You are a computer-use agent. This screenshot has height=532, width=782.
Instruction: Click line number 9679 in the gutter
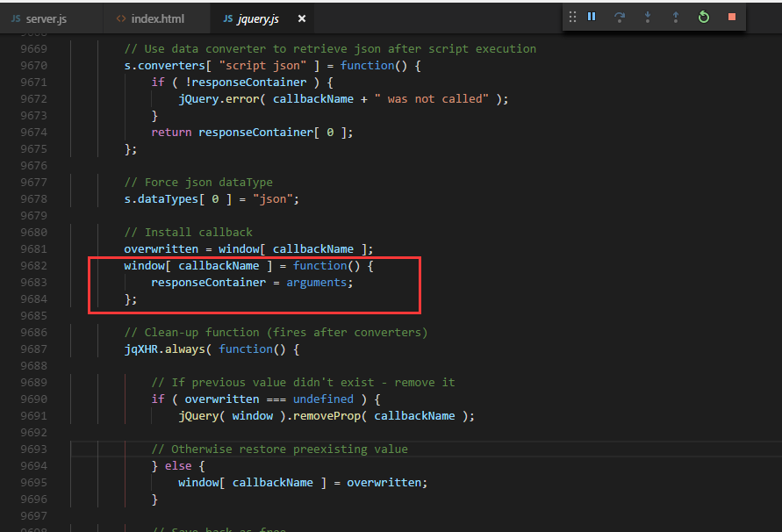34,216
